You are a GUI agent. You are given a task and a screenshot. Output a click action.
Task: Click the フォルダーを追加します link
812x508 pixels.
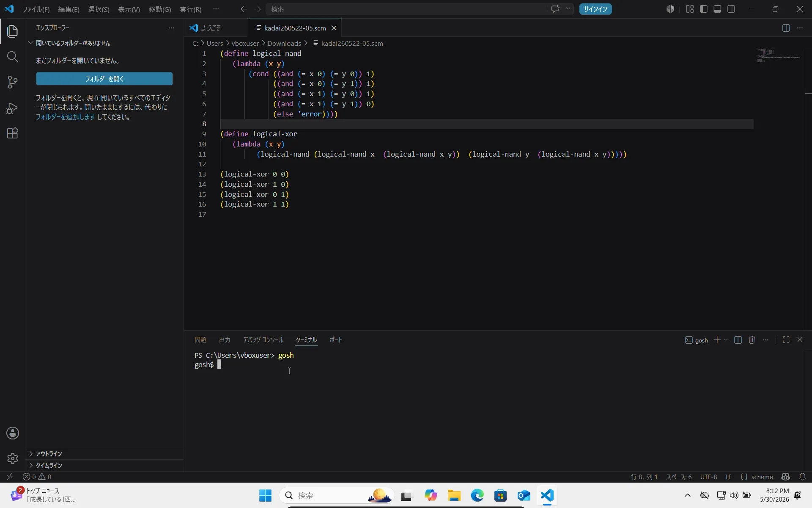click(x=65, y=117)
